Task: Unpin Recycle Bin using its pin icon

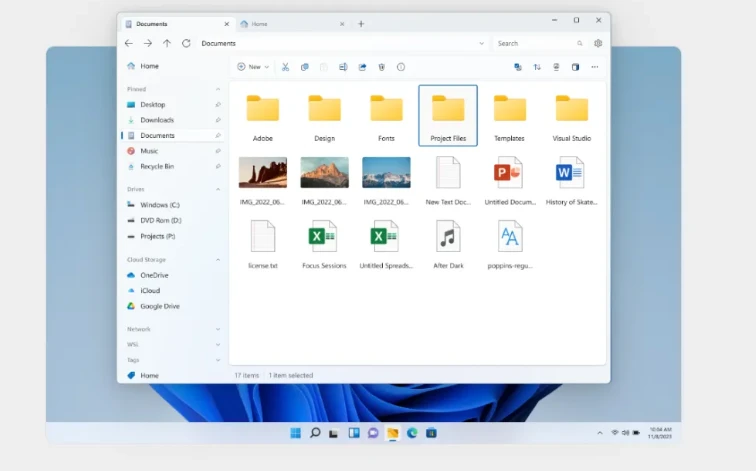Action: tap(218, 166)
